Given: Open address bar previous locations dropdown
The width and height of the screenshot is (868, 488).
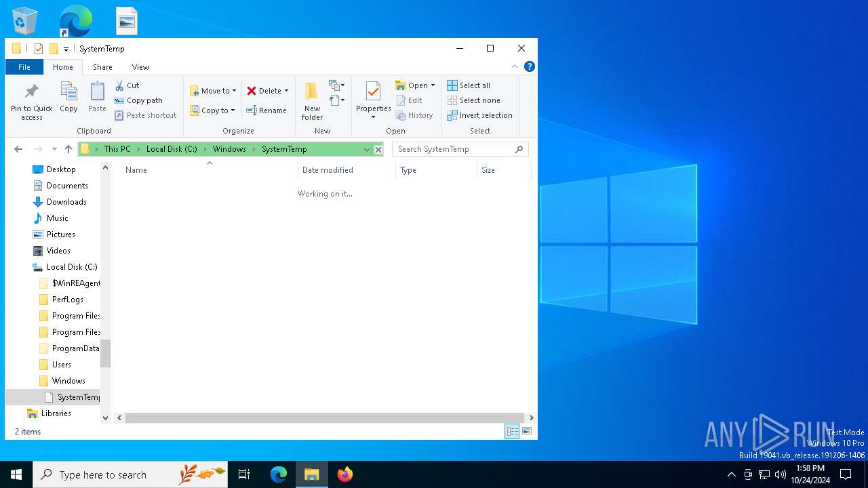Looking at the screenshot, I should click(x=367, y=149).
